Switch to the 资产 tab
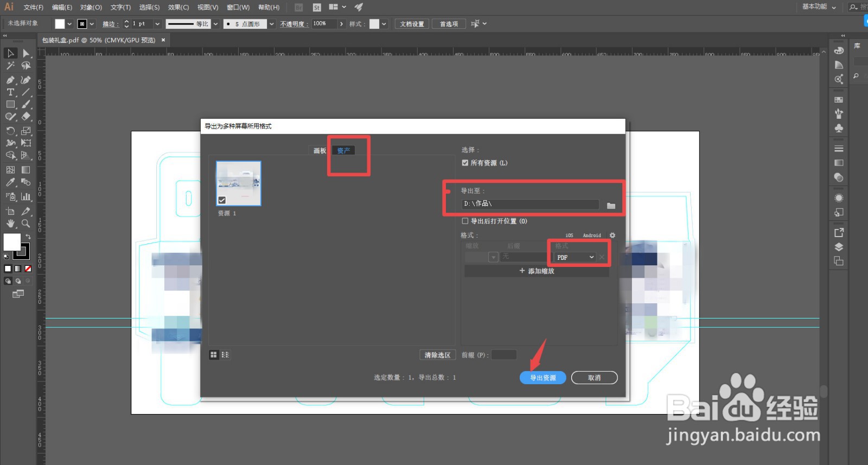The width and height of the screenshot is (868, 465). (343, 151)
